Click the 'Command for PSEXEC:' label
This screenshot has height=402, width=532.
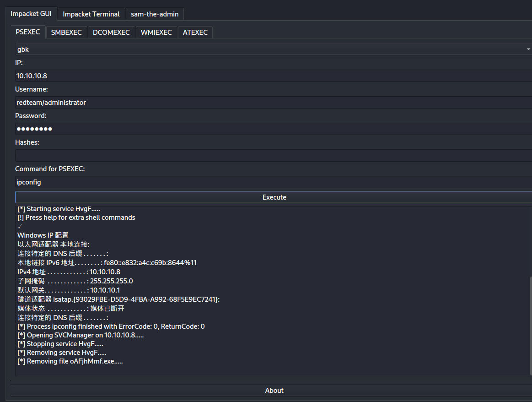[50, 169]
